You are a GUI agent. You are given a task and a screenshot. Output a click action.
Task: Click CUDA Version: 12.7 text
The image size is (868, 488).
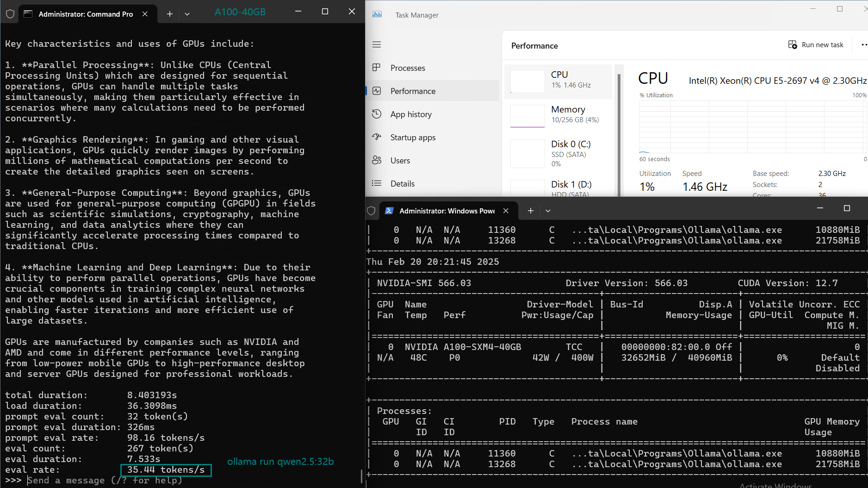[x=787, y=283]
